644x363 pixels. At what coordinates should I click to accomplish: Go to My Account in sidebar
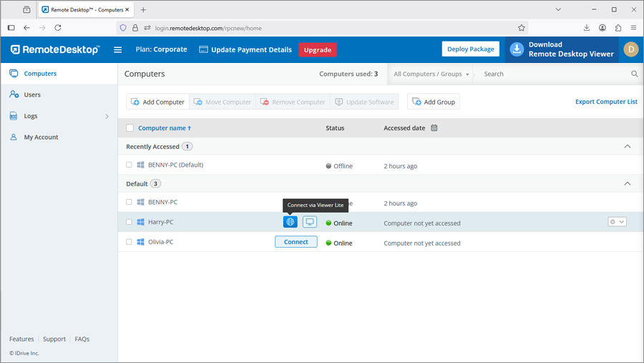click(41, 137)
